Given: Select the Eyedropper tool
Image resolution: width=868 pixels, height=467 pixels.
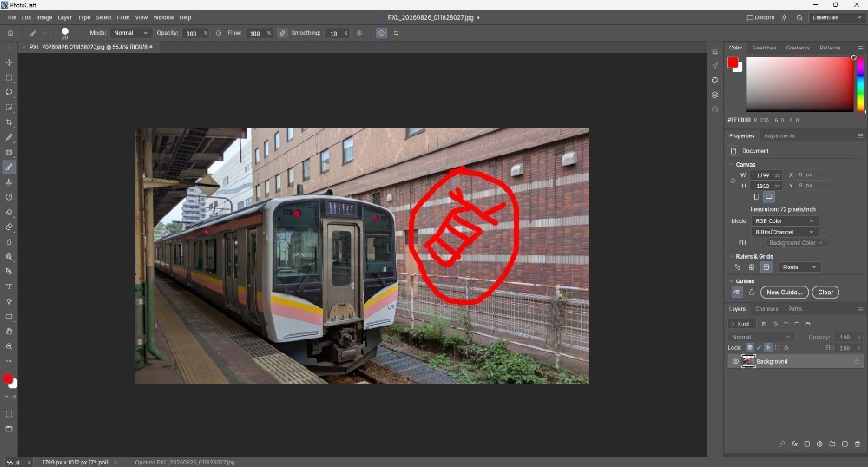Looking at the screenshot, I should 9,137.
